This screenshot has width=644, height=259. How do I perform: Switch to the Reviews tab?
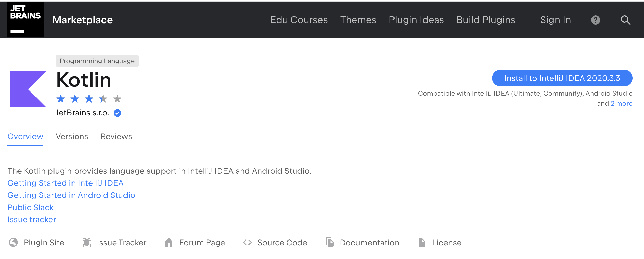click(116, 136)
